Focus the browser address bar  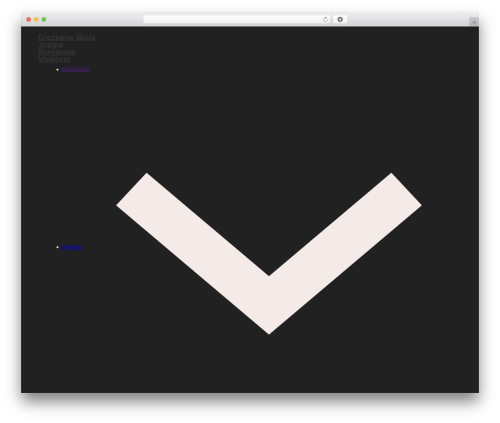(233, 19)
